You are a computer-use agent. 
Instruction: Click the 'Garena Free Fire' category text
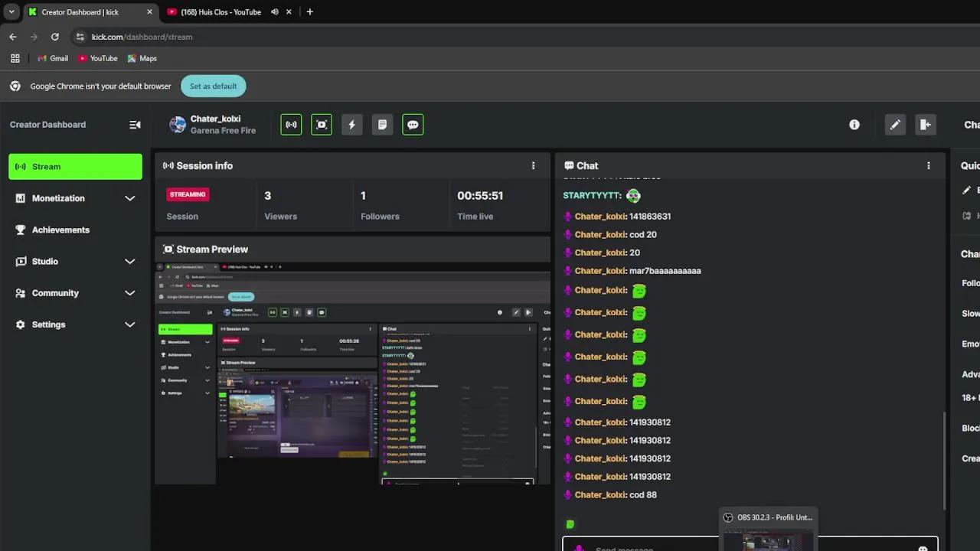pyautogui.click(x=223, y=131)
